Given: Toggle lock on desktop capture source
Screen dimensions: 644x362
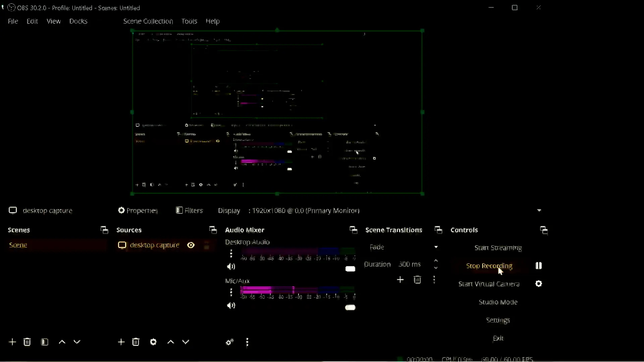Looking at the screenshot, I should coord(207,245).
